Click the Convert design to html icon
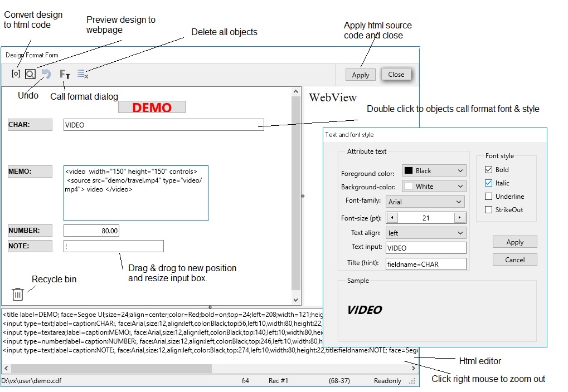This screenshot has height=392, width=568. 16,73
